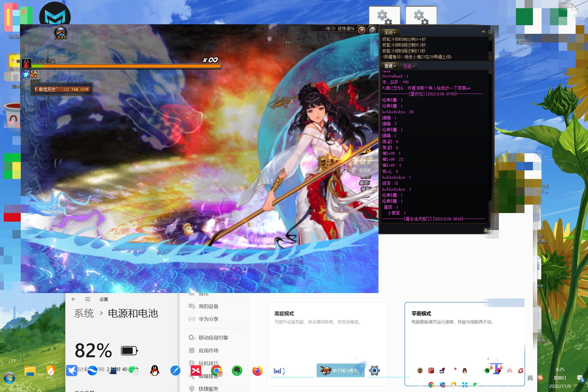588x392 pixels.
Task: Click the 申龙天女 DPS row
Action: (x=62, y=89)
